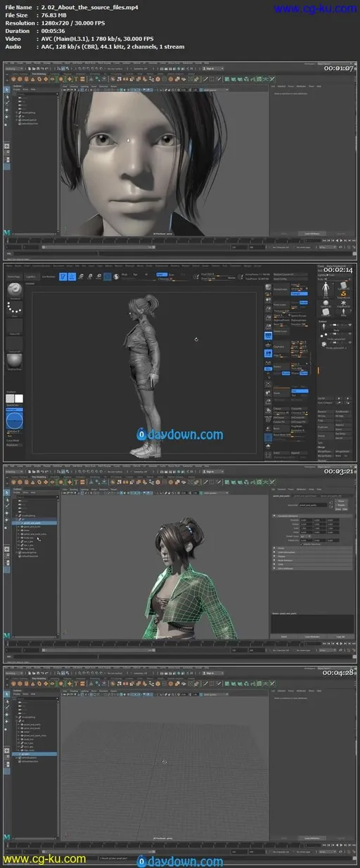
Task: Open viewport Shading menu in 00:01:07 frame
Action: (74, 86)
